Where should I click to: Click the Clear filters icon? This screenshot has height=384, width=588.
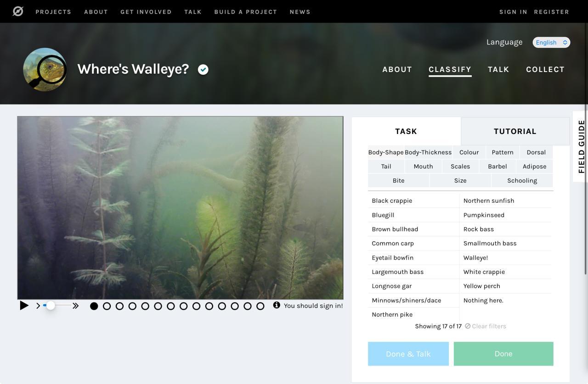tap(468, 326)
